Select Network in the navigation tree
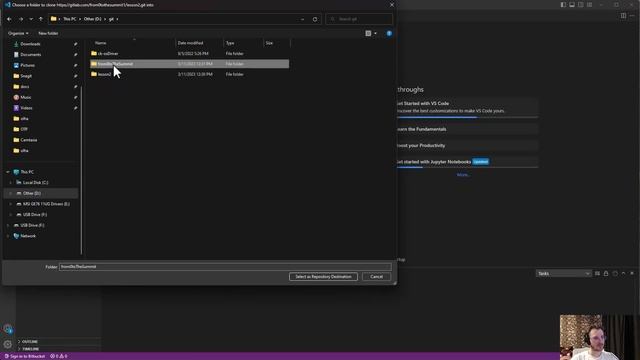 [x=28, y=236]
